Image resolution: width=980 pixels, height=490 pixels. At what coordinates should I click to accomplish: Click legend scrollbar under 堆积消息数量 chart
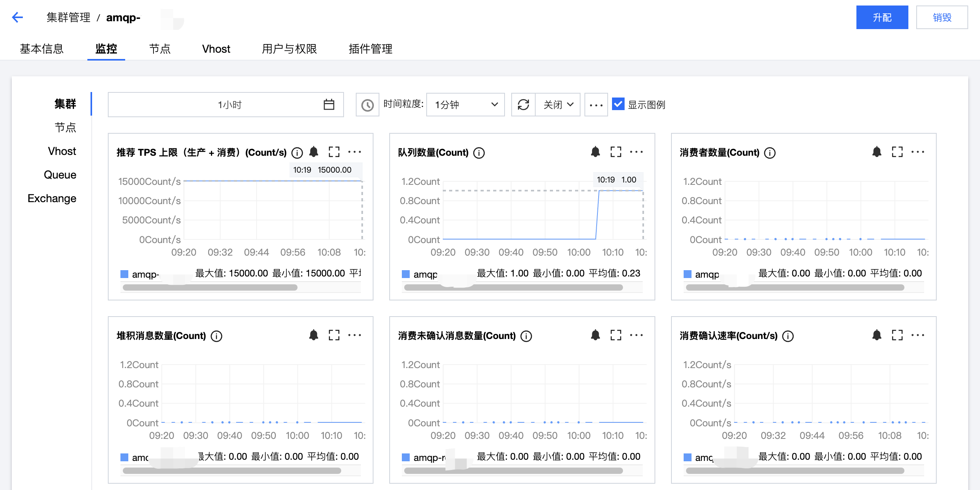click(x=232, y=471)
